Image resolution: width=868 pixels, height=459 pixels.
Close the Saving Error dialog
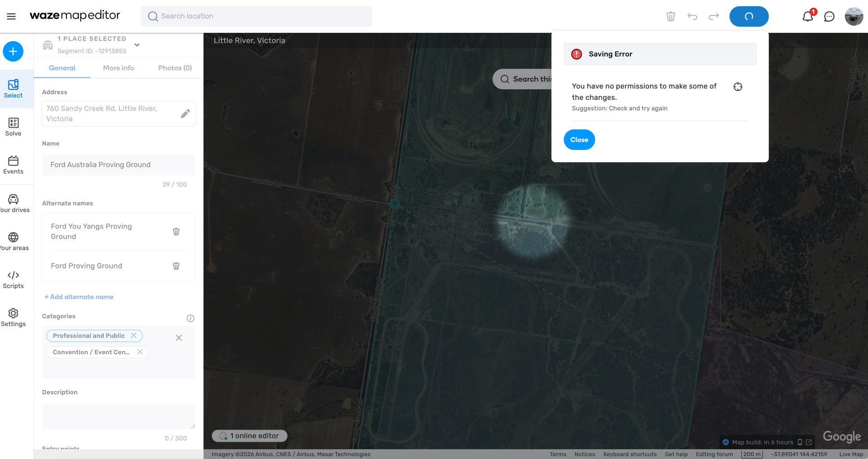pos(579,140)
